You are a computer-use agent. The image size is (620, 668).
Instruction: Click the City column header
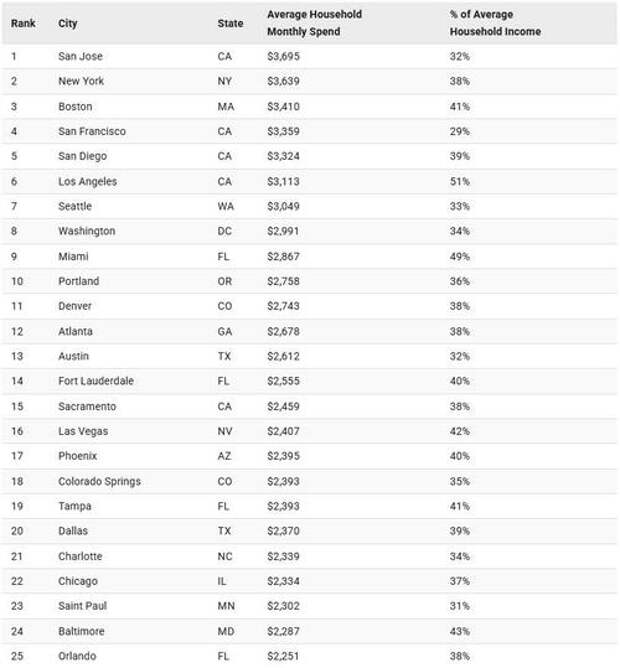(x=68, y=23)
